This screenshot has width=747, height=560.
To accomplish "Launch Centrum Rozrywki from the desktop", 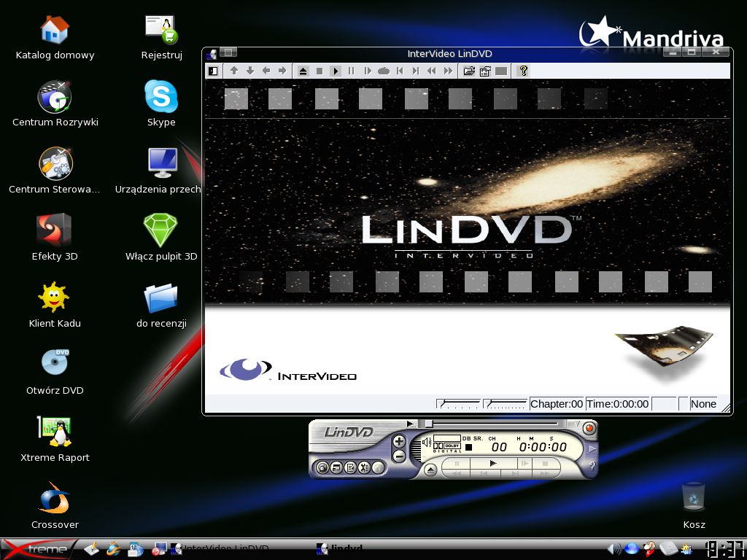I will (x=55, y=104).
